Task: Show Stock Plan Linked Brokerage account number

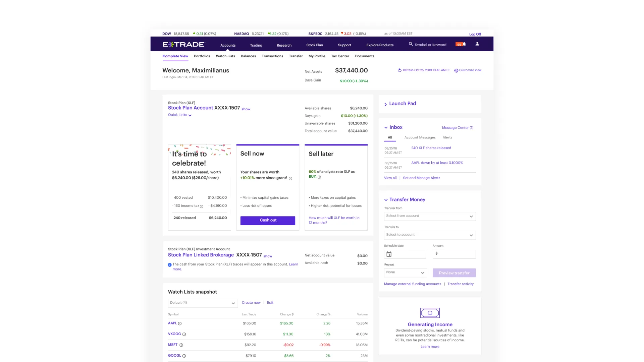Action: point(268,256)
